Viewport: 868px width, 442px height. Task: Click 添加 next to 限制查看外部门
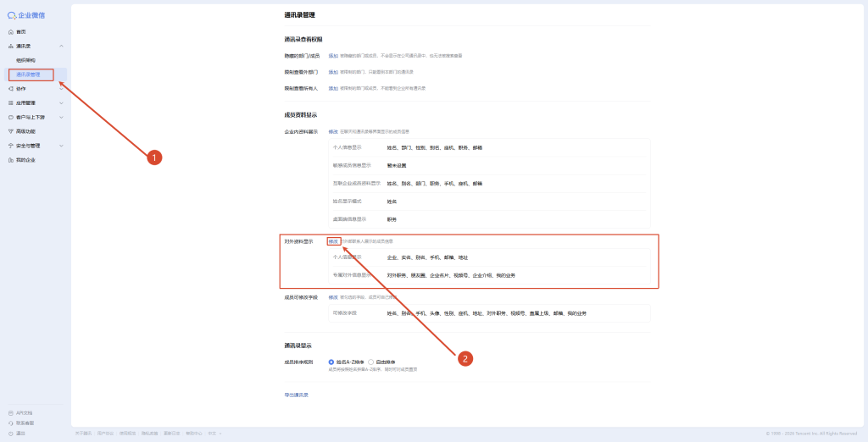pyautogui.click(x=333, y=72)
